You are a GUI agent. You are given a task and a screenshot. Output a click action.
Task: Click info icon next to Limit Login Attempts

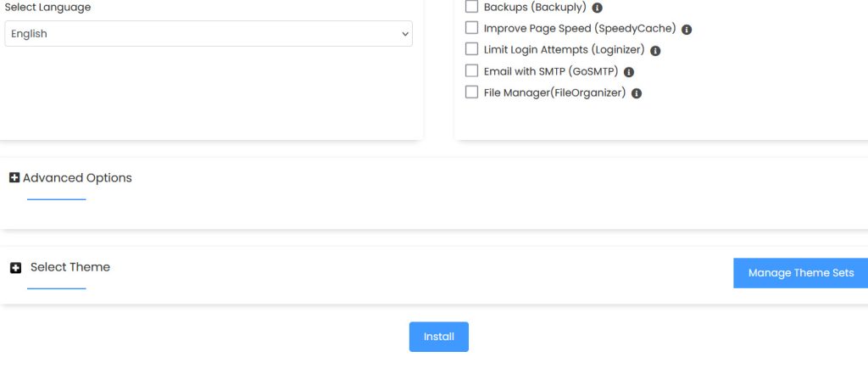click(655, 51)
